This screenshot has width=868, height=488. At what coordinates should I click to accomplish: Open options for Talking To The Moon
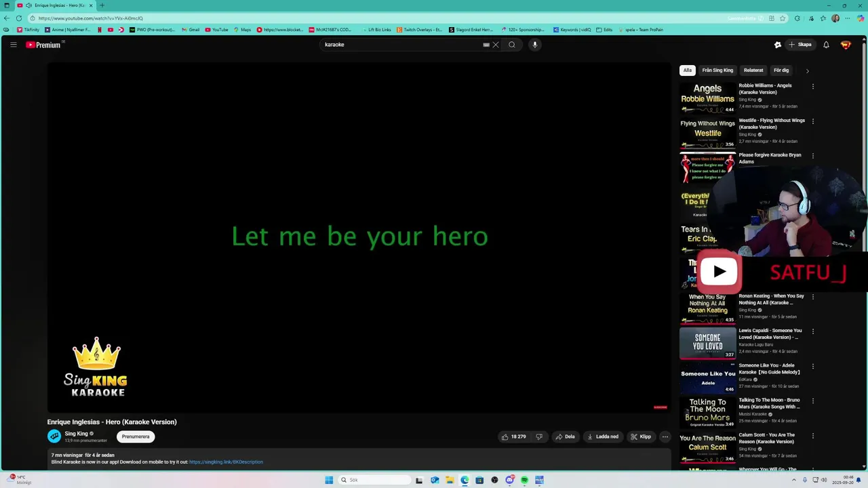tap(812, 401)
